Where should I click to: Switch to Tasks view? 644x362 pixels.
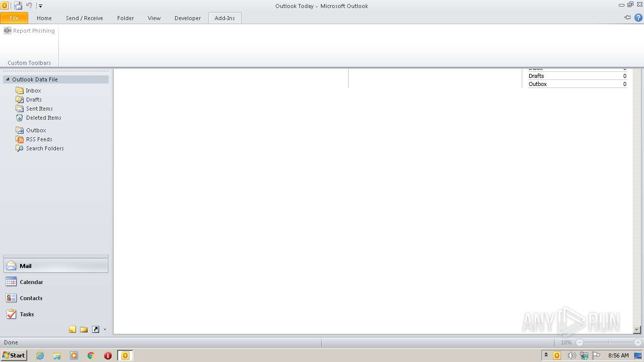click(x=56, y=314)
